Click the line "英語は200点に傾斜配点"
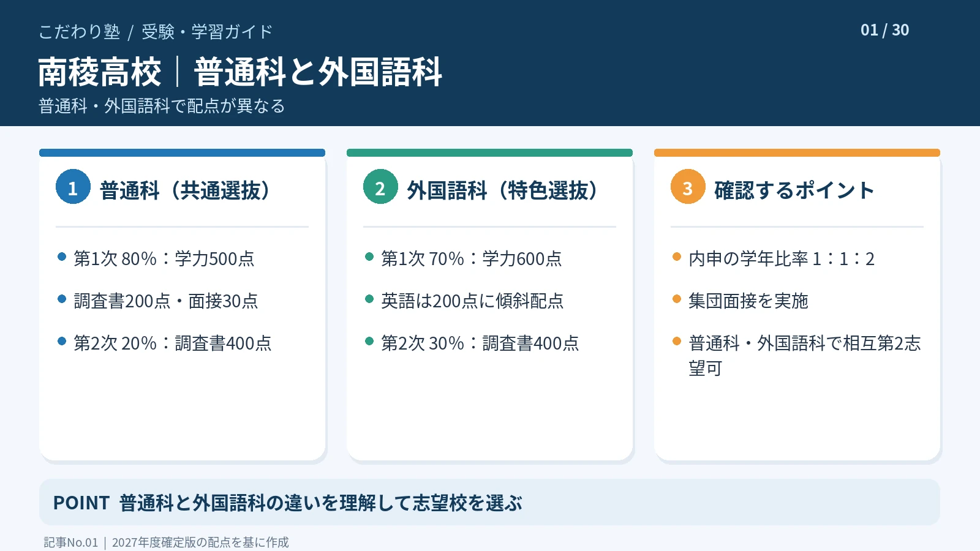 coord(472,301)
